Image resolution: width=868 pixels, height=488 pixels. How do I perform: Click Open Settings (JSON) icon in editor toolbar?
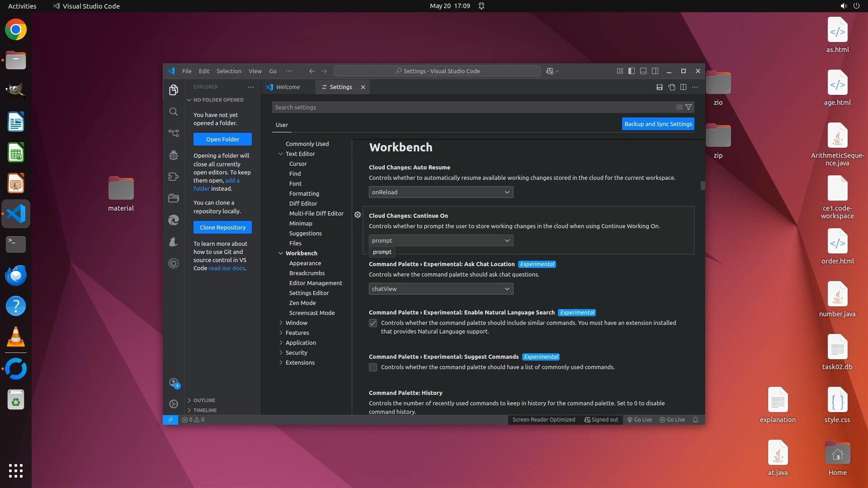(672, 87)
